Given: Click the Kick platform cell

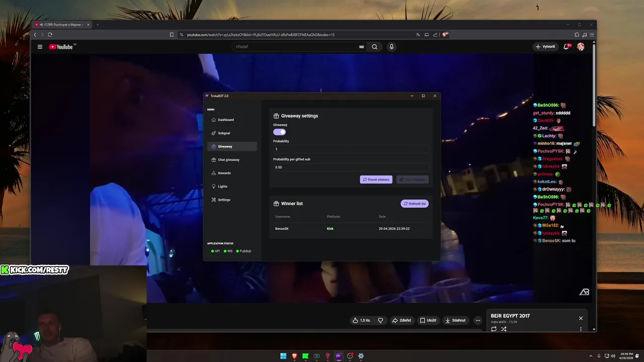Looking at the screenshot, I should coord(330,229).
